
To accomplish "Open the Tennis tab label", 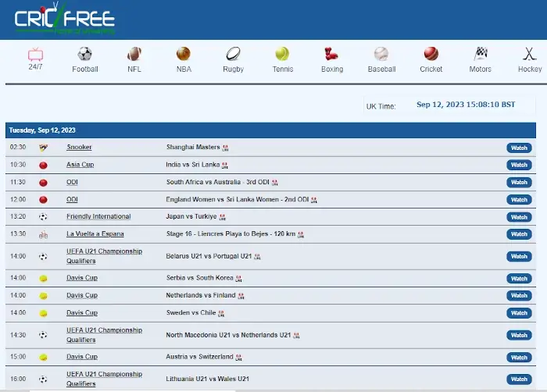I will coord(283,69).
